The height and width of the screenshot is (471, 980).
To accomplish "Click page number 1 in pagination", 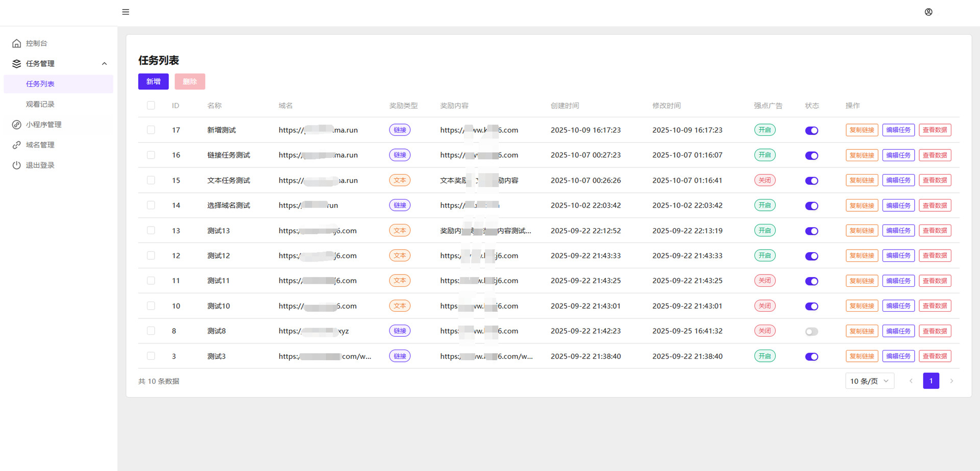I will (x=931, y=381).
